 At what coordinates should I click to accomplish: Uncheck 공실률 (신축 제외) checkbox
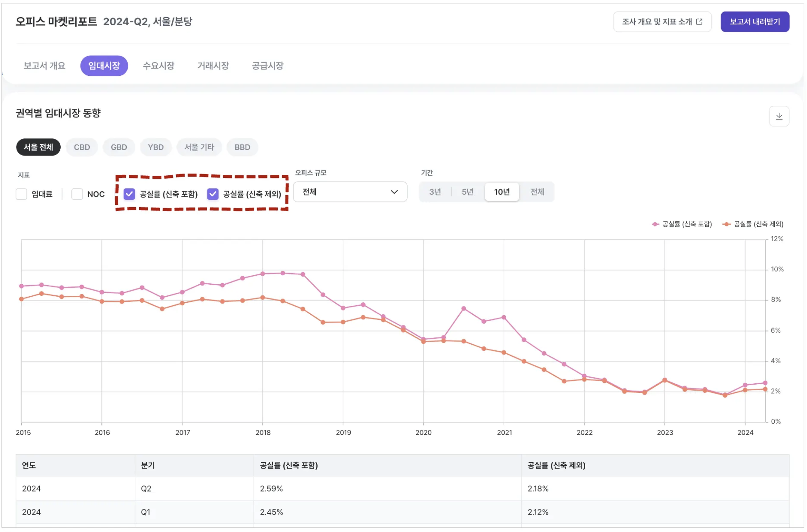pos(213,194)
